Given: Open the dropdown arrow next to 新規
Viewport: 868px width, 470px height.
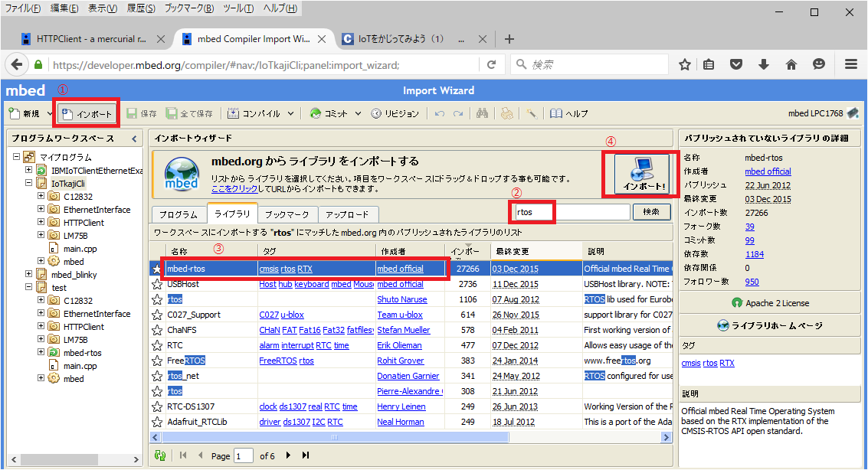Looking at the screenshot, I should [49, 114].
